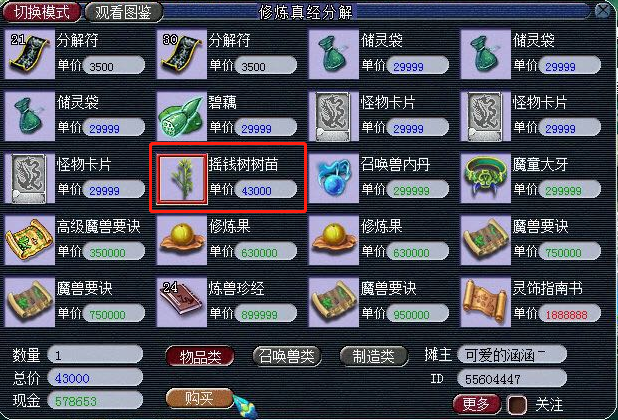
Task: Click the 更多 more button
Action: point(477,405)
